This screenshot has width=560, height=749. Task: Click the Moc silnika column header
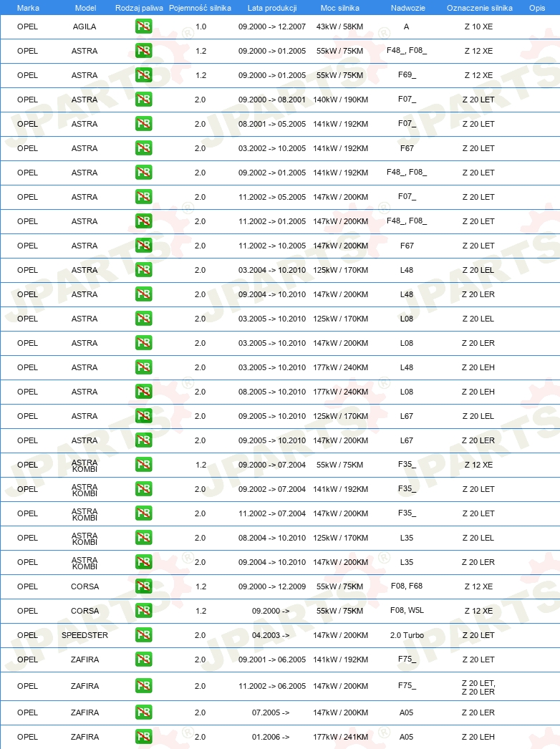pyautogui.click(x=339, y=8)
